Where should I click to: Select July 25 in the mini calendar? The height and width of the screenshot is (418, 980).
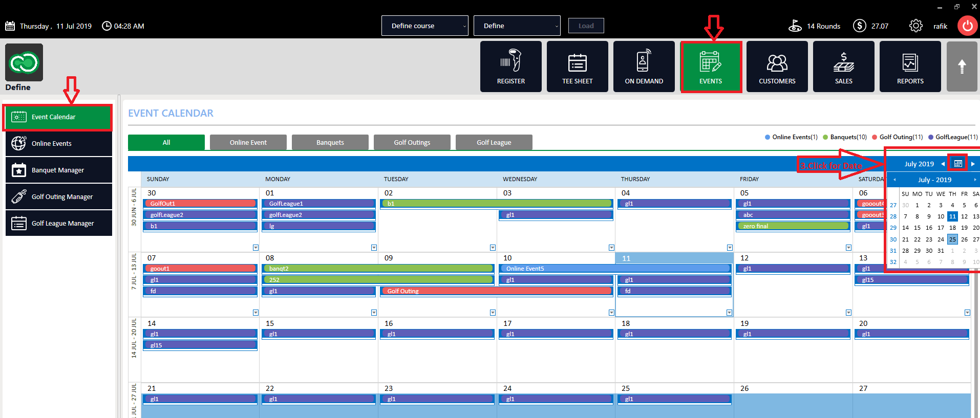(952, 239)
